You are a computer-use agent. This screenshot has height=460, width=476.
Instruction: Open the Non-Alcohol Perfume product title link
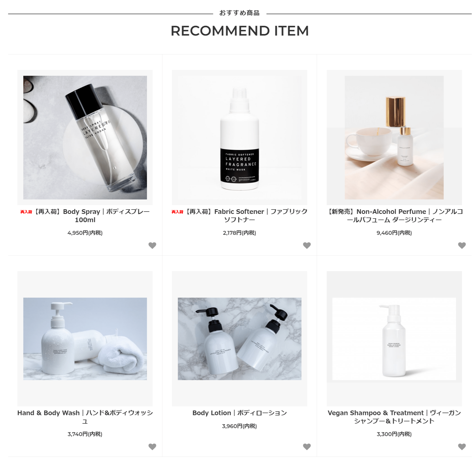394,216
